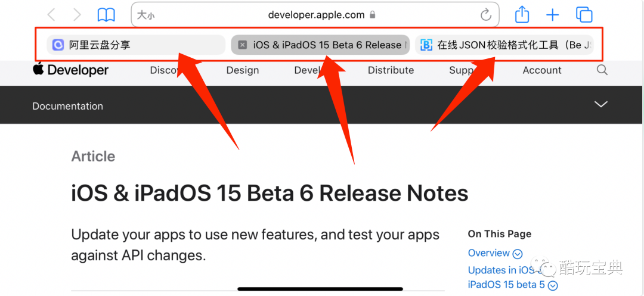Show the tab overview icon
This screenshot has height=296, width=644.
coord(584,15)
